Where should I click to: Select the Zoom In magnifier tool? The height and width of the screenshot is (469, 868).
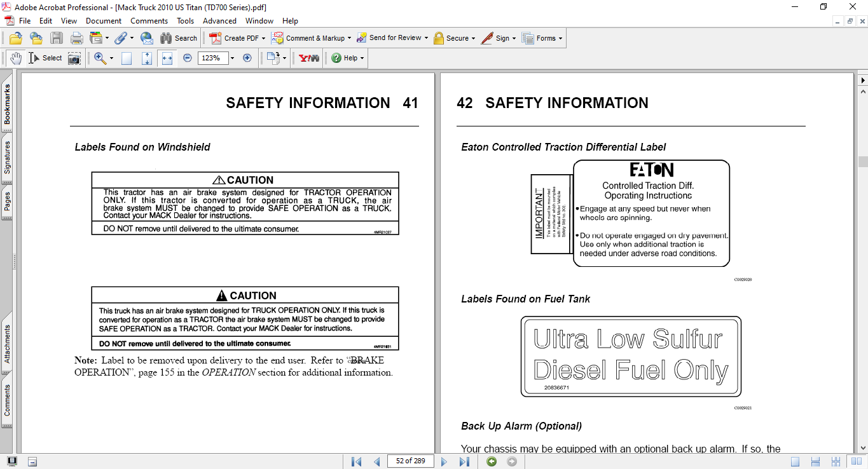[x=100, y=58]
